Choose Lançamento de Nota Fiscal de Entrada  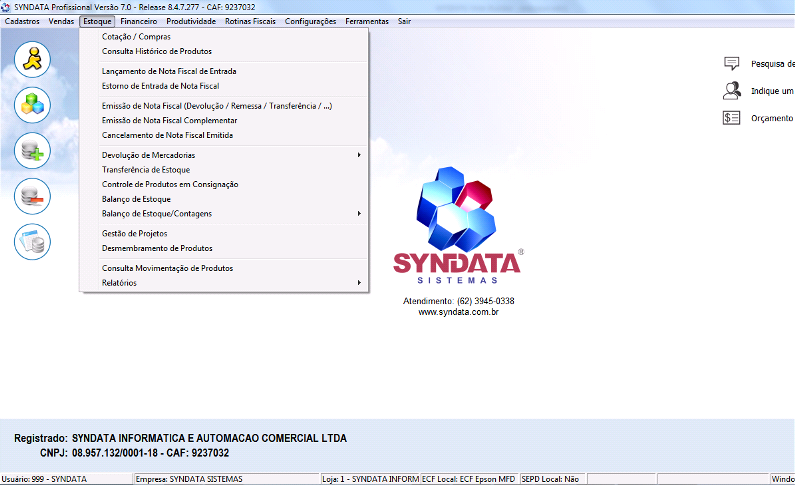[224, 71]
